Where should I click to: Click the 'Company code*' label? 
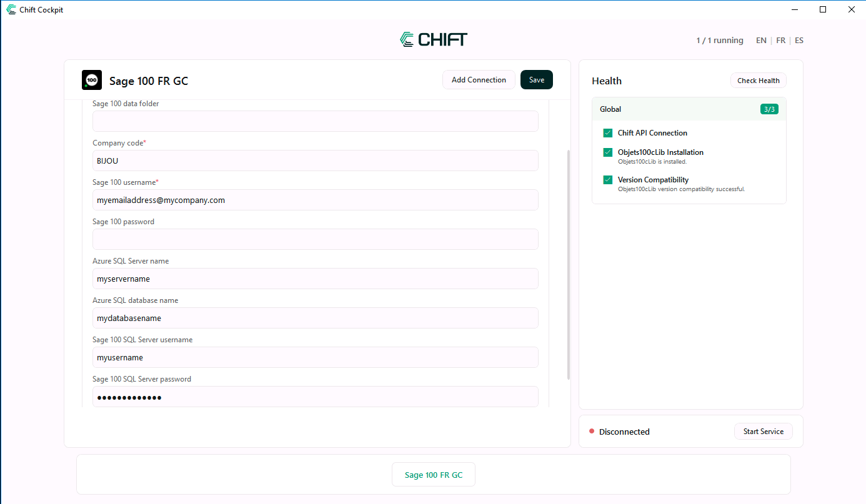[119, 143]
